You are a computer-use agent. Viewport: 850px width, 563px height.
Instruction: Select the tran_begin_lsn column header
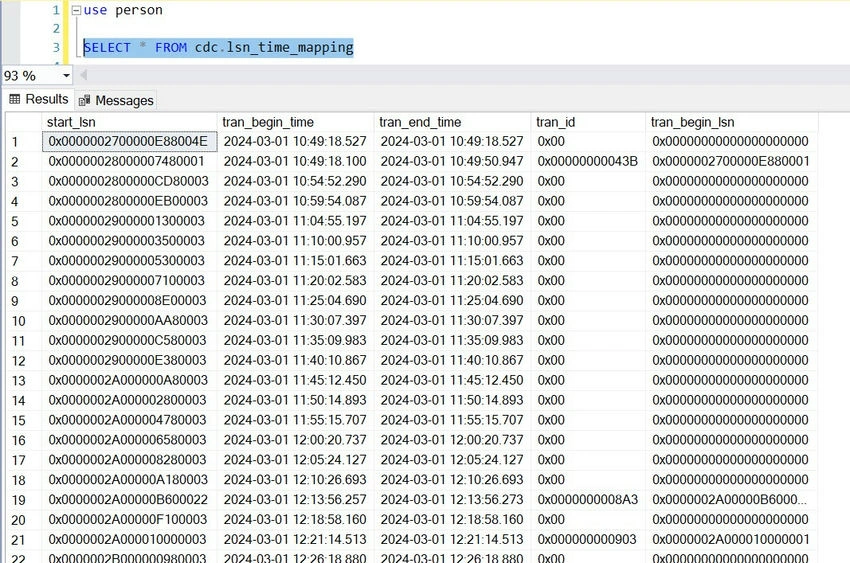tap(732, 122)
